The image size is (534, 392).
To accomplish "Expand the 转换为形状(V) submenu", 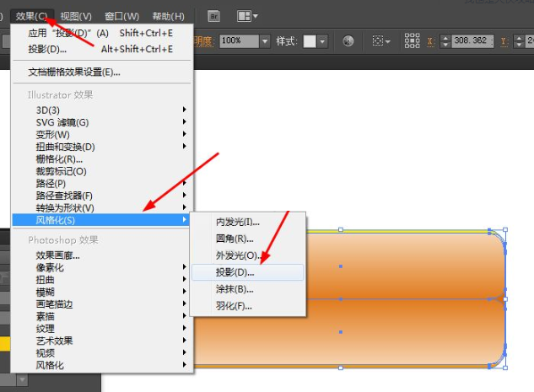I will pyautogui.click(x=102, y=208).
